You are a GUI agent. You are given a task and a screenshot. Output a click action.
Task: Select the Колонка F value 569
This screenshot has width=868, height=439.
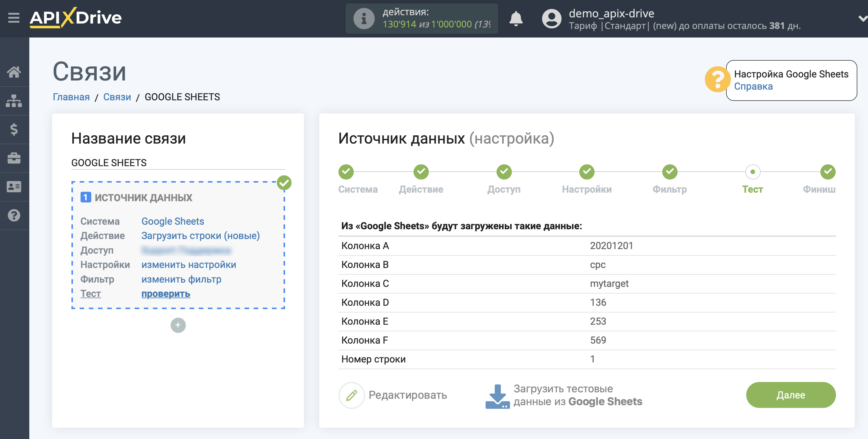tap(598, 340)
